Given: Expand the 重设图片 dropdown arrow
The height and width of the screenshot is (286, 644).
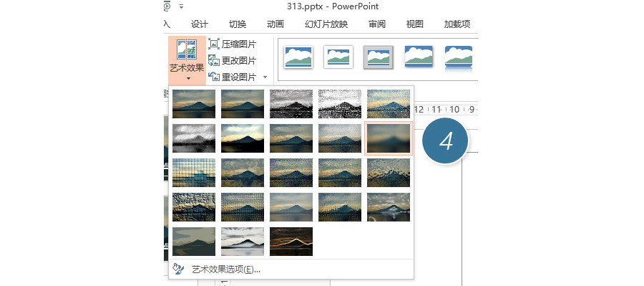Looking at the screenshot, I should point(265,77).
